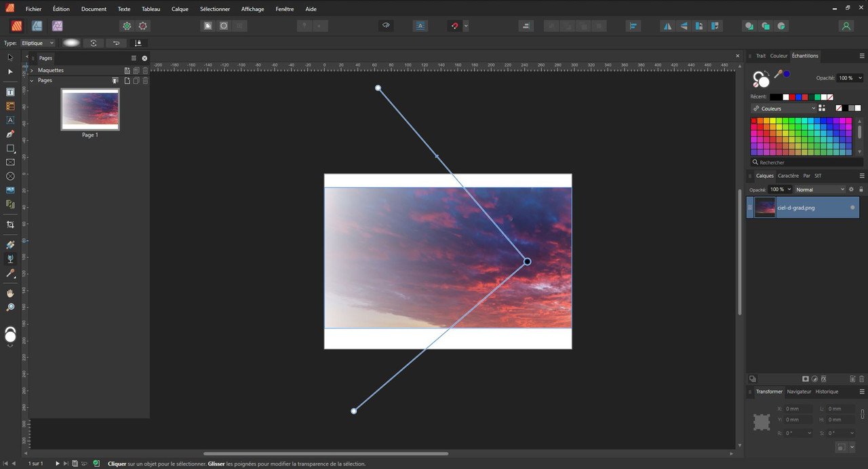This screenshot has height=469, width=868.
Task: Select the Transparency tool glass icon
Action: pyautogui.click(x=10, y=259)
